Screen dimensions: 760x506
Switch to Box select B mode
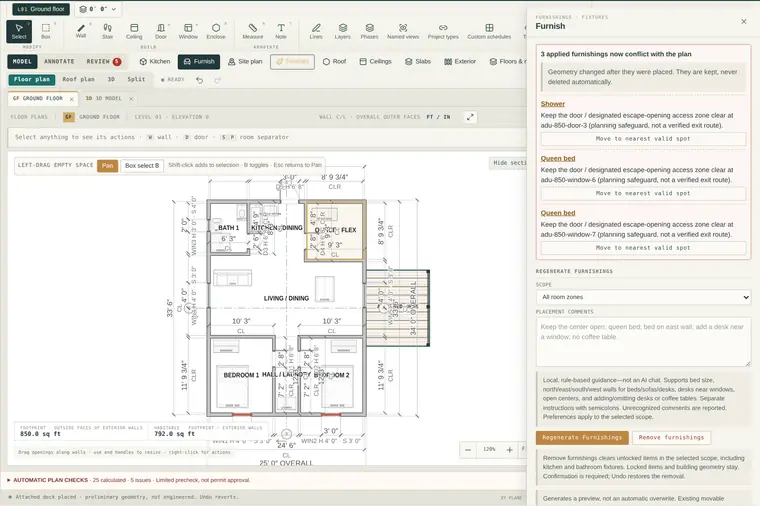pyautogui.click(x=142, y=165)
